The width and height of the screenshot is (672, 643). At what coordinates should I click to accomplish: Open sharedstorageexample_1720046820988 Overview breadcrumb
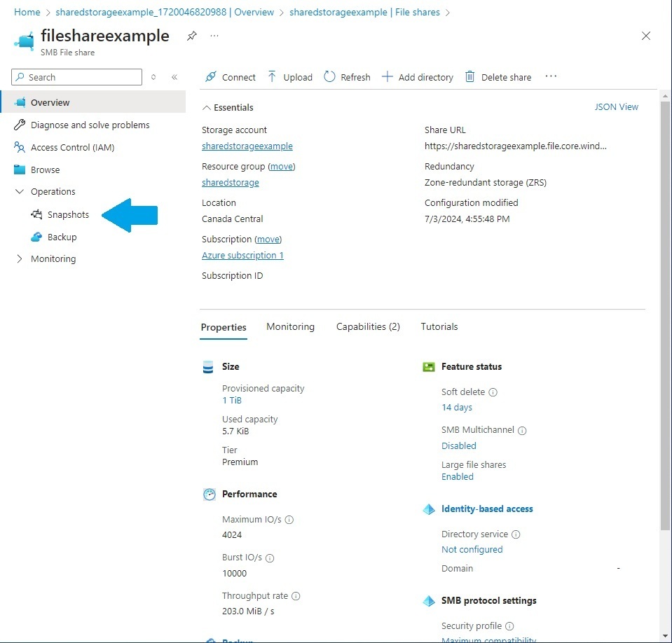(x=165, y=12)
